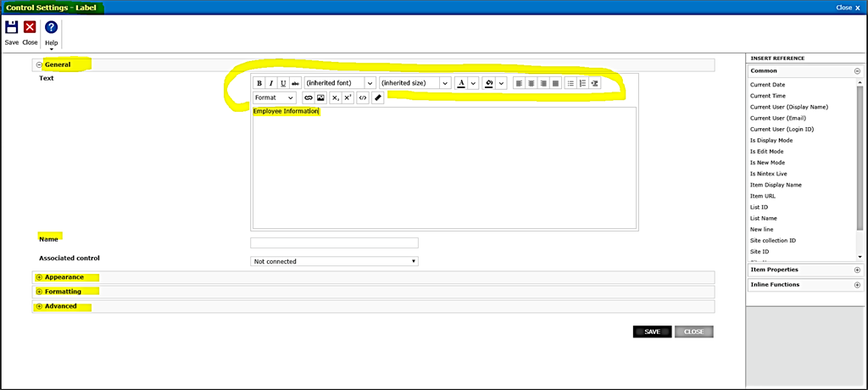This screenshot has height=390, width=868.
Task: Expand the Item Properties group
Action: click(x=857, y=270)
